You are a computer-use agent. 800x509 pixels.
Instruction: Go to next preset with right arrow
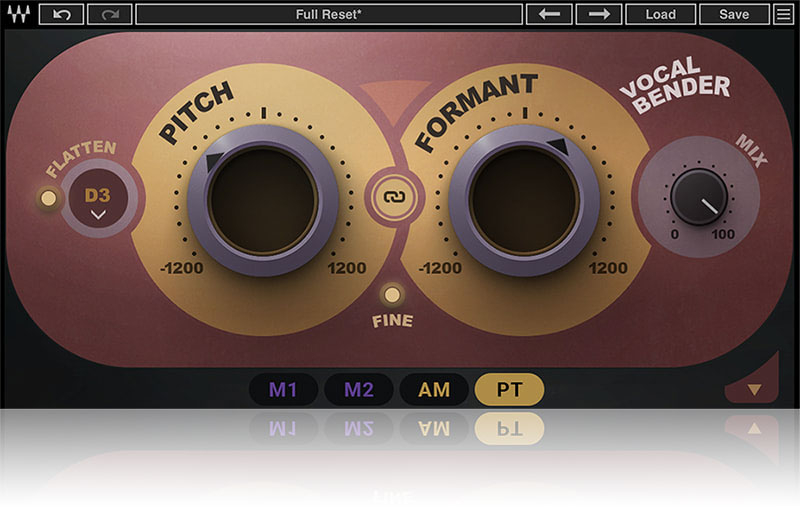click(598, 14)
